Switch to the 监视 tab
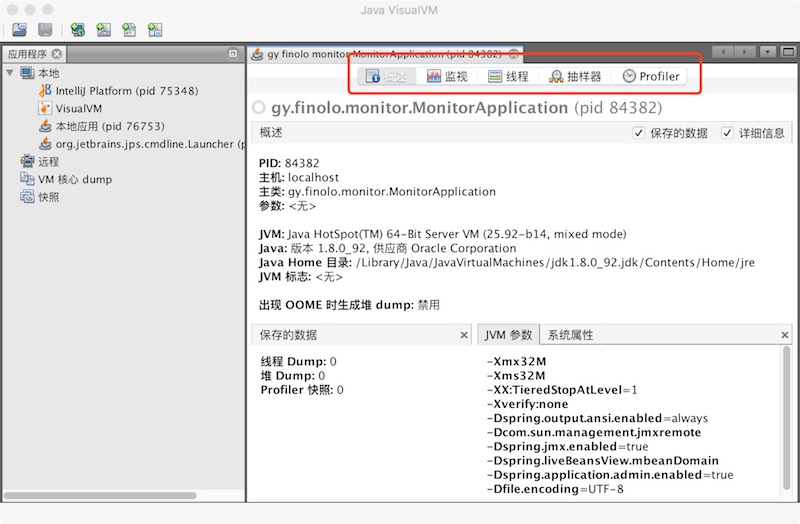The width and height of the screenshot is (800, 524). (447, 77)
